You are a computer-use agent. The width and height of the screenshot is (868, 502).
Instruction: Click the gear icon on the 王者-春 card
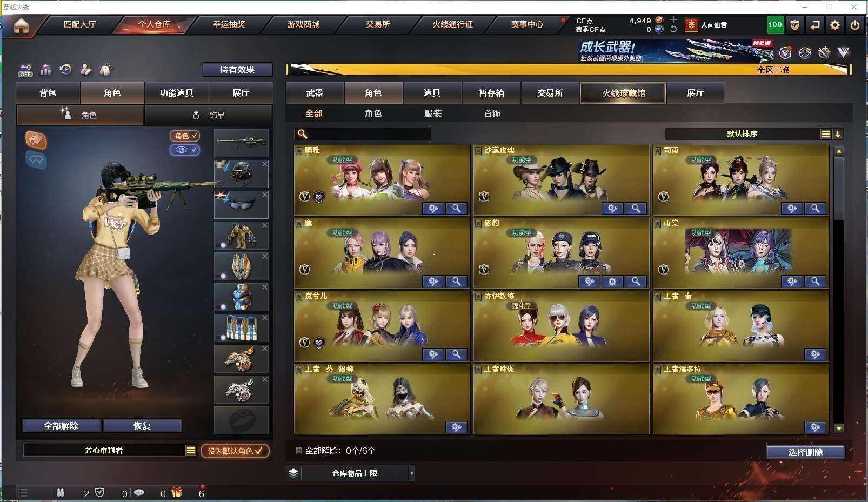815,354
